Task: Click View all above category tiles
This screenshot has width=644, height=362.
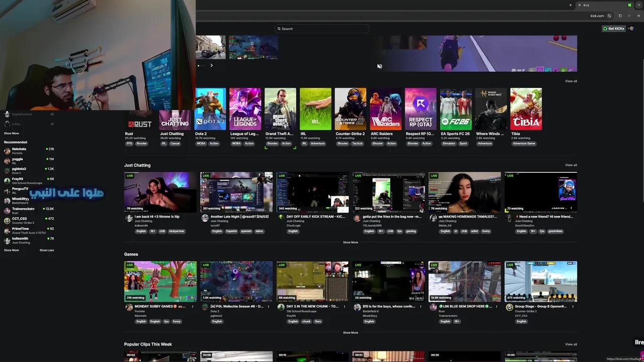Action: pos(571,81)
